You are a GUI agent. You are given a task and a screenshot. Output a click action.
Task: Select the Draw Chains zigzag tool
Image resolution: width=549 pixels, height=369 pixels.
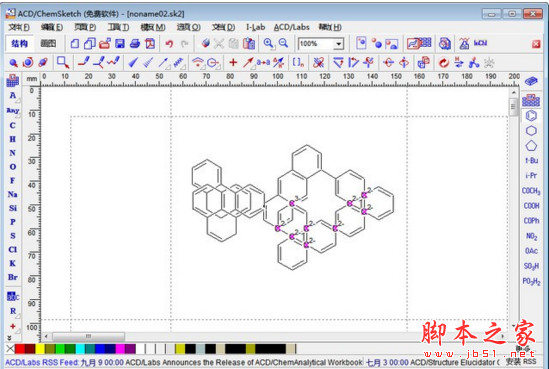coord(113,62)
